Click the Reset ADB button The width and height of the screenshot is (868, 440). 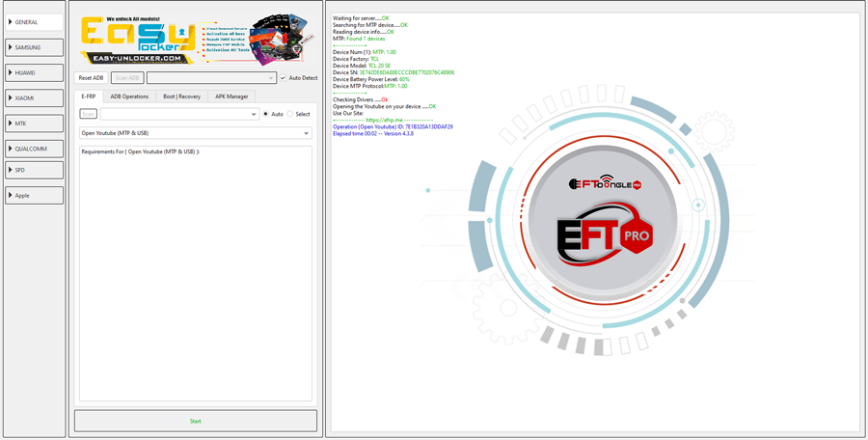click(92, 78)
